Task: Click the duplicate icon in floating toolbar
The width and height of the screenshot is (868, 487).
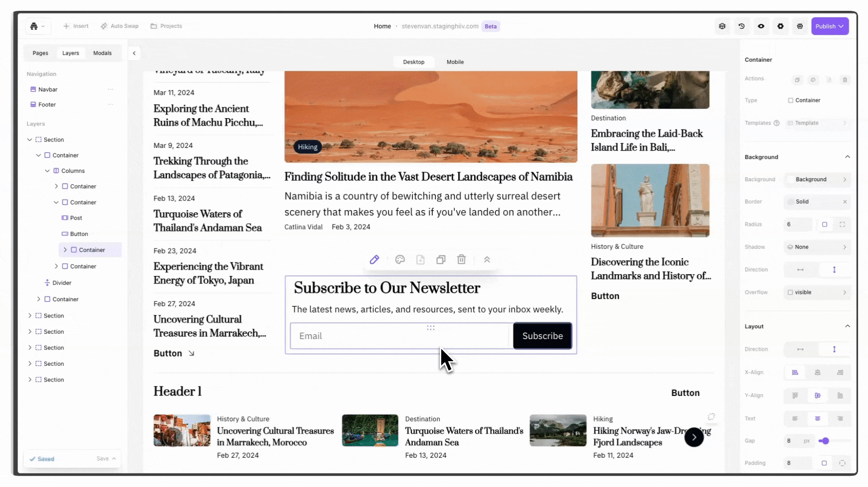Action: click(441, 260)
